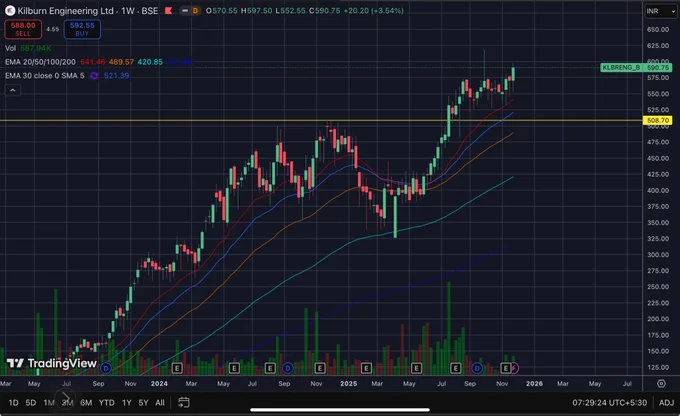This screenshot has height=416, width=680.
Task: Click the 4.55 spread value
Action: (52, 29)
